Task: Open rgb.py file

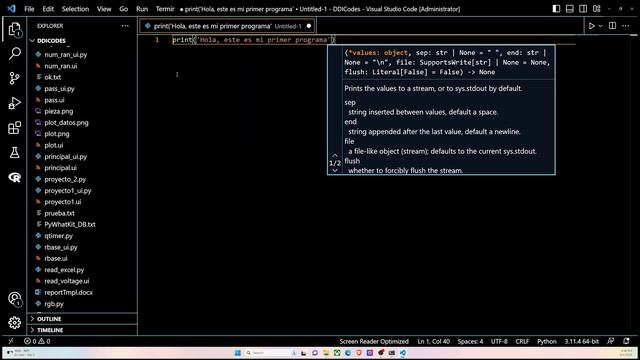Action: [x=54, y=304]
